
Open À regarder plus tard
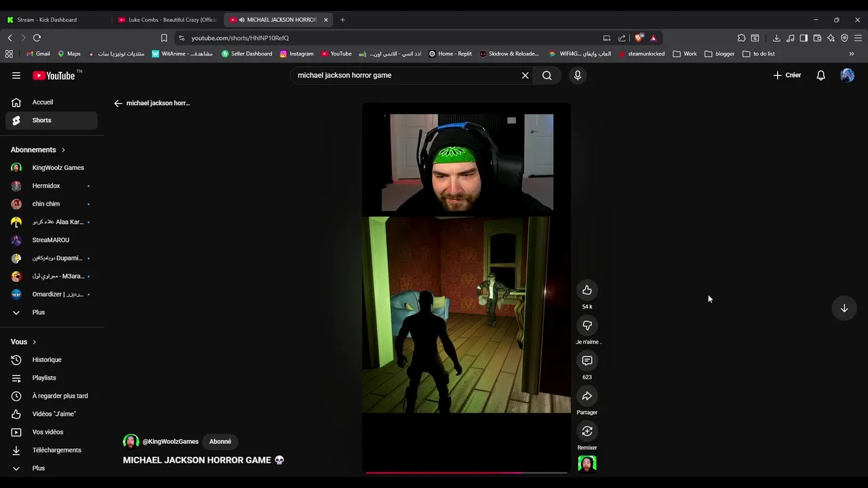tap(52, 396)
